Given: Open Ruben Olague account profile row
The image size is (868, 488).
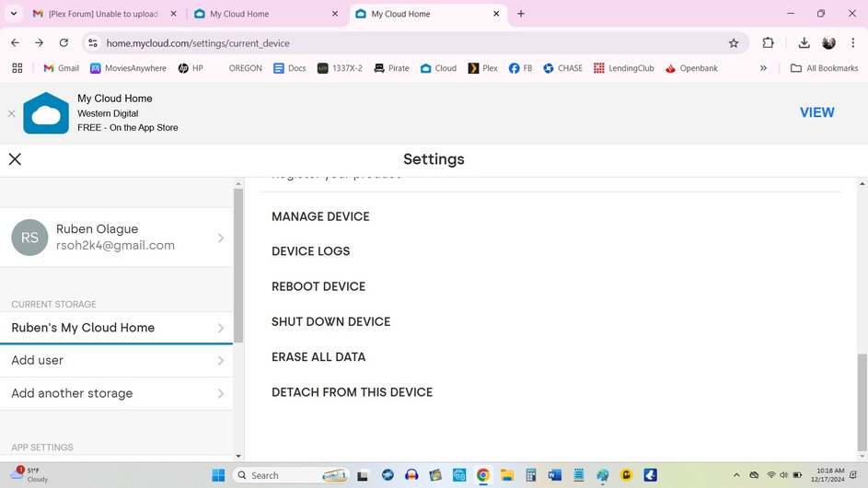Looking at the screenshot, I should (x=116, y=238).
